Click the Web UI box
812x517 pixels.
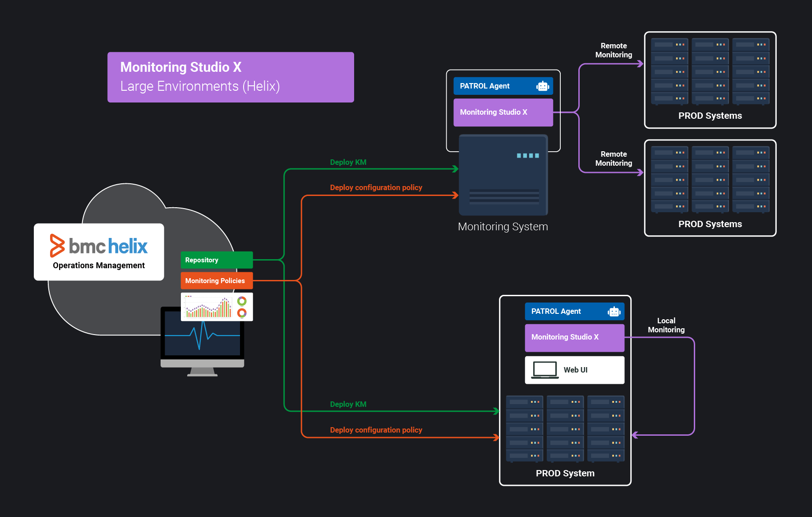[x=574, y=370]
